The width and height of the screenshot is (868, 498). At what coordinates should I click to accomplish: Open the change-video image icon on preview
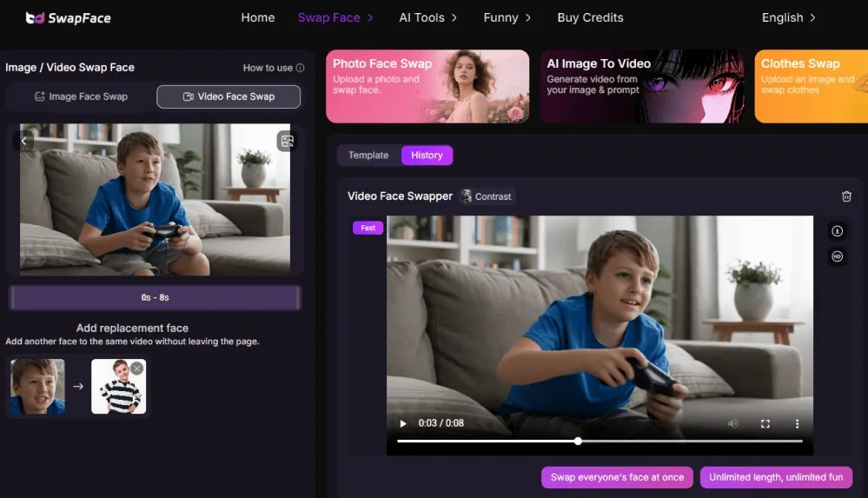pos(287,141)
